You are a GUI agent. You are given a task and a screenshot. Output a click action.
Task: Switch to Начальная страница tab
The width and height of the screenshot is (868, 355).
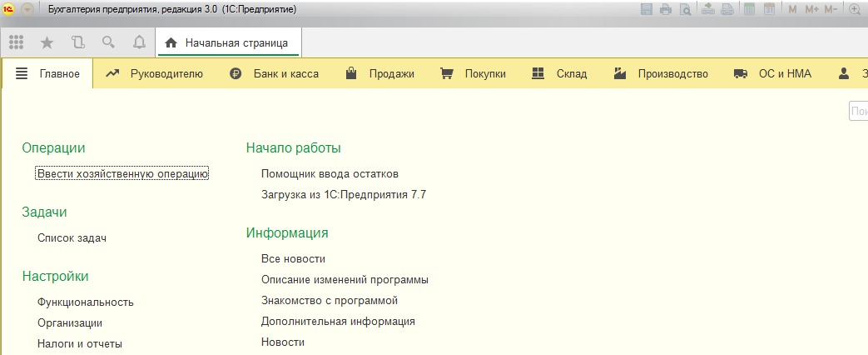point(229,42)
